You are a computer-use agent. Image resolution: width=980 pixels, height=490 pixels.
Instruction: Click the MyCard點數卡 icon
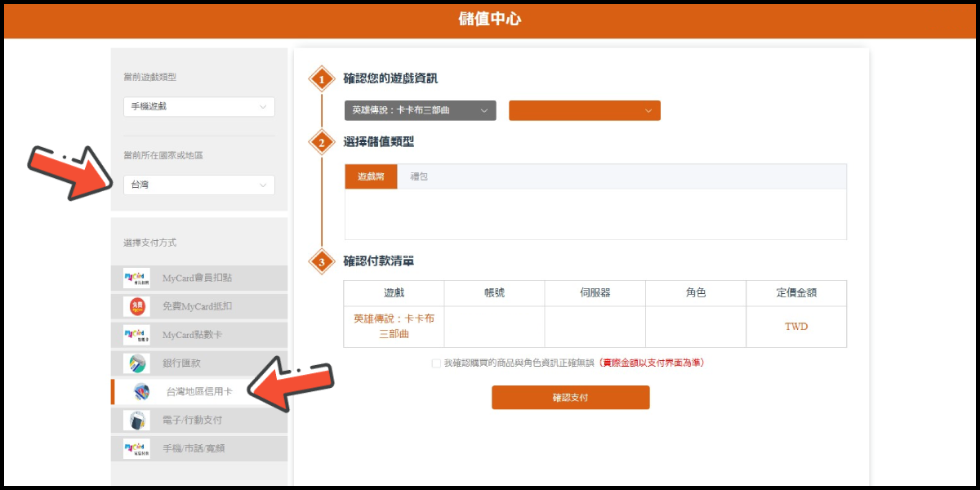point(136,335)
